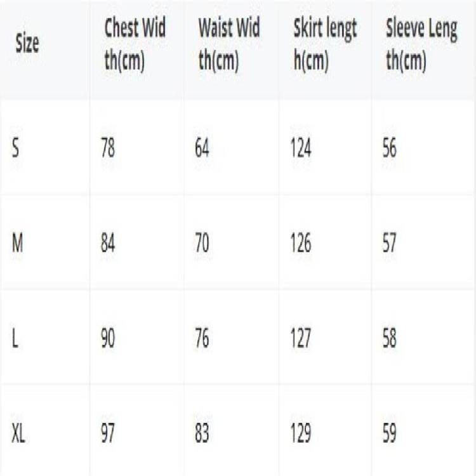
Task: Click chest width value 84
Action: (108, 244)
